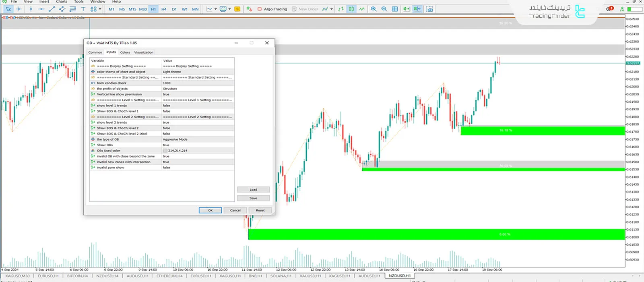Click the zoom out magnifier icon
This screenshot has width=644, height=282.
pyautogui.click(x=384, y=9)
